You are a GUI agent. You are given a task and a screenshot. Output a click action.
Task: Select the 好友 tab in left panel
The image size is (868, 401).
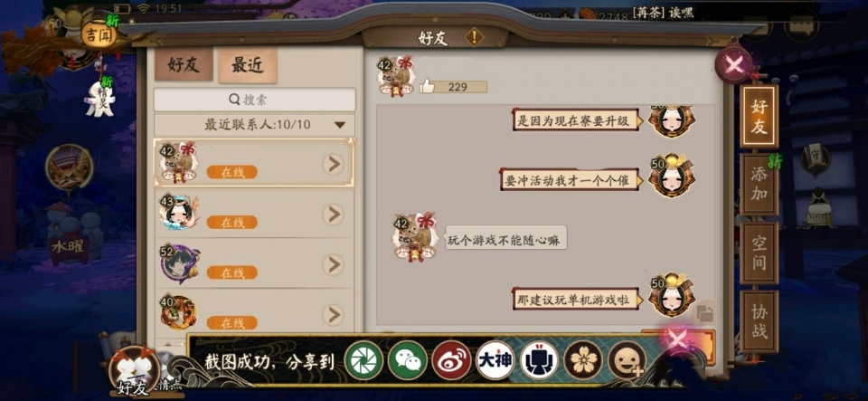click(184, 65)
